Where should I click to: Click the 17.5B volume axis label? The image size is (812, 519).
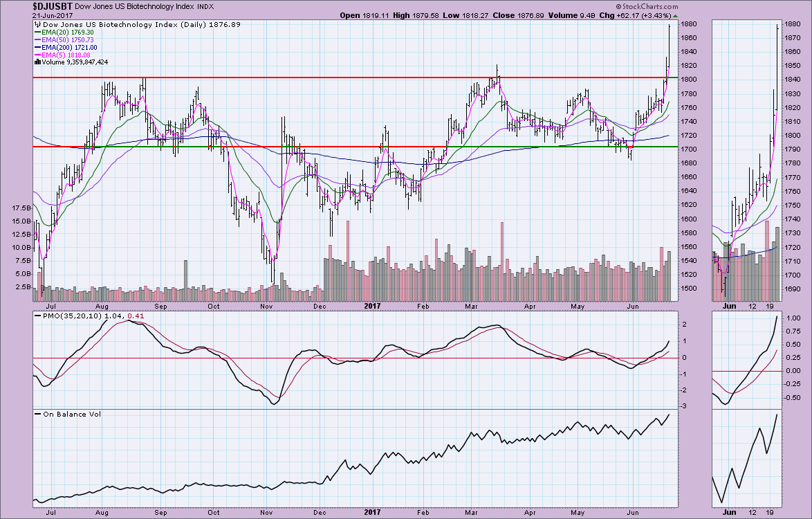coord(21,208)
